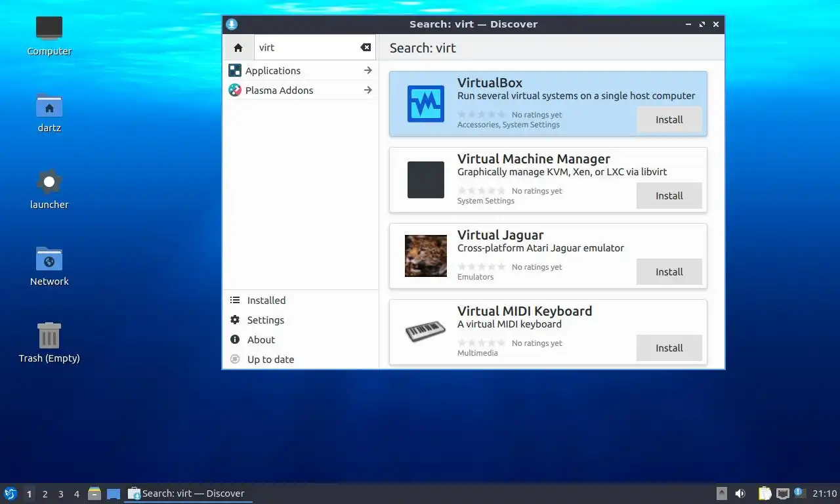Click the VirtualBox rating stars

coord(482,115)
